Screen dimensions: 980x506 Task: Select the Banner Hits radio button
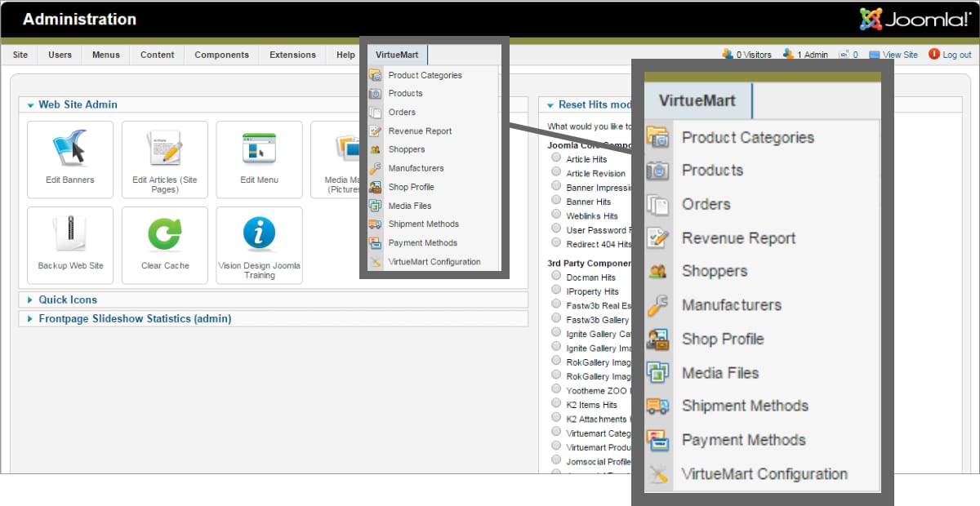tap(556, 201)
